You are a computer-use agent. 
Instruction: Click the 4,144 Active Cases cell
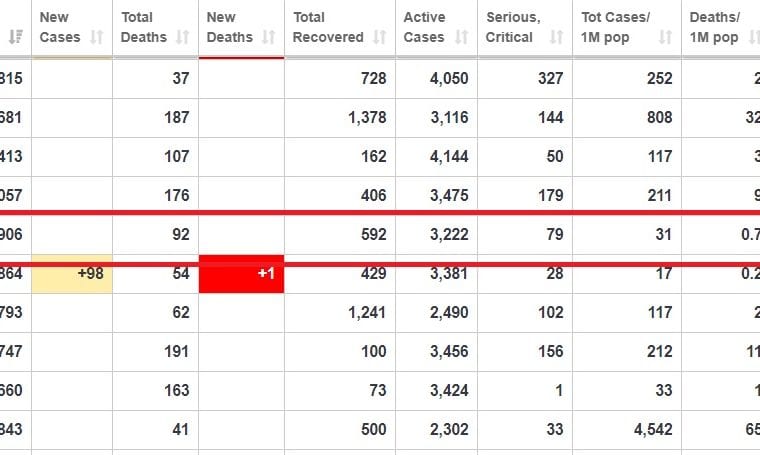[436, 157]
